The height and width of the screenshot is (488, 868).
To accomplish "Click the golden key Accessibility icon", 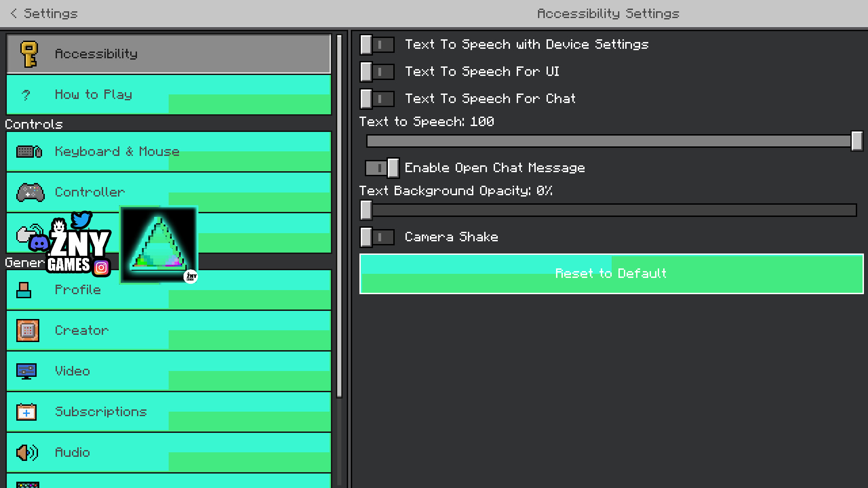I will 29,54.
